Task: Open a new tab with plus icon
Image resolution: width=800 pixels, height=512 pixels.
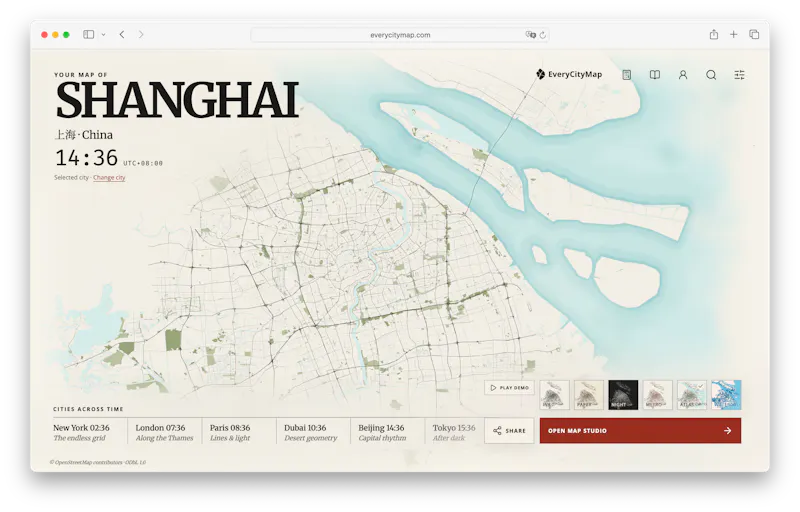Action: 733,34
